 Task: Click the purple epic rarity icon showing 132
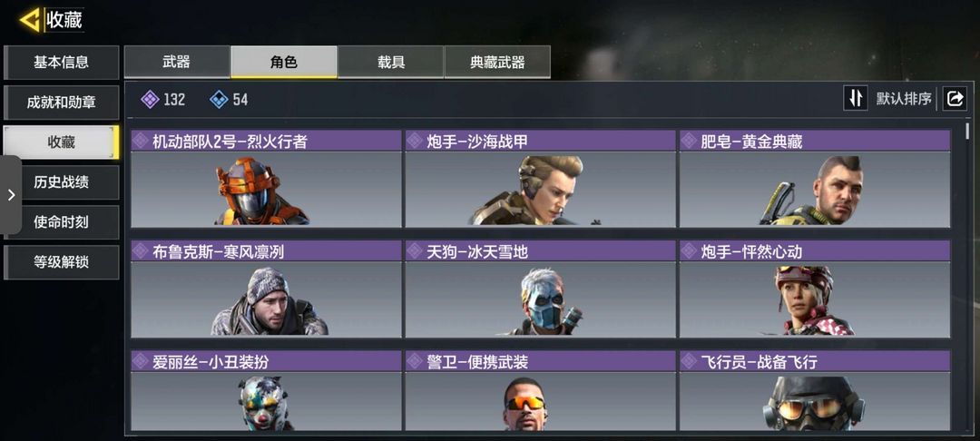(x=150, y=99)
